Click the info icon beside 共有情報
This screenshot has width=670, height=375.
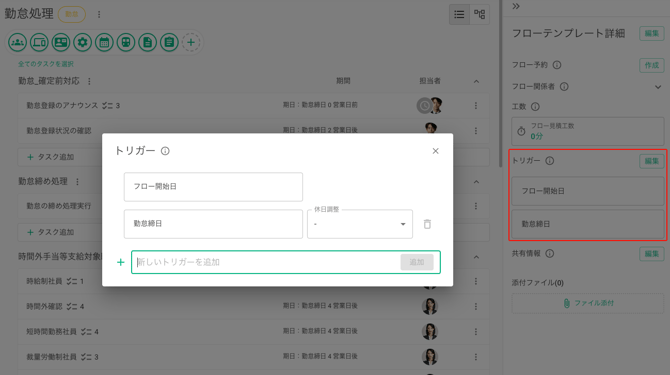[550, 254]
